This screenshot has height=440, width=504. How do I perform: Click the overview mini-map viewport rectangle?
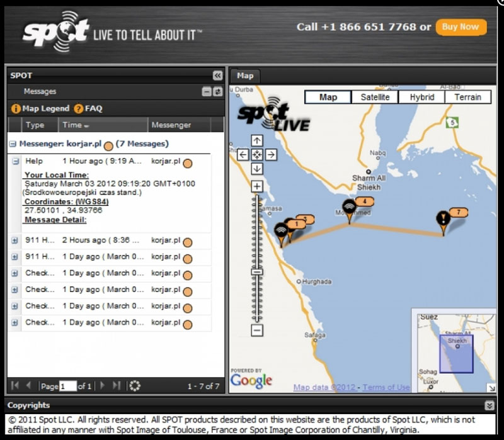456,354
